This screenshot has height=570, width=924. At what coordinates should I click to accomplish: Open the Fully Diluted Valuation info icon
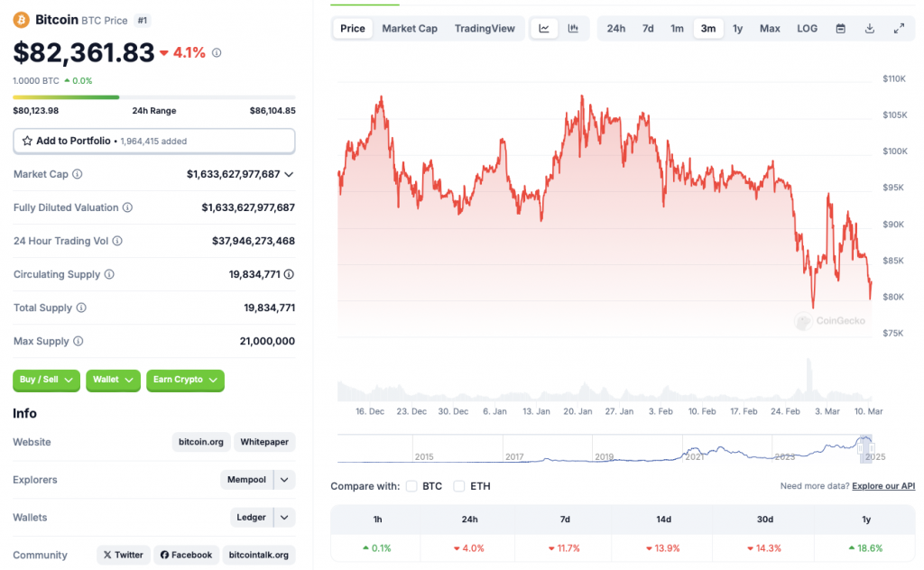(127, 207)
